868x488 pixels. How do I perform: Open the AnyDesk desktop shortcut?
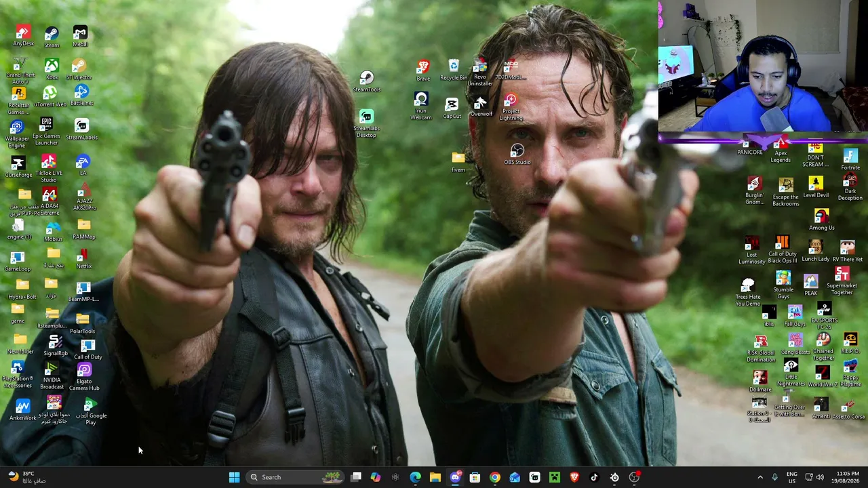pyautogui.click(x=23, y=36)
